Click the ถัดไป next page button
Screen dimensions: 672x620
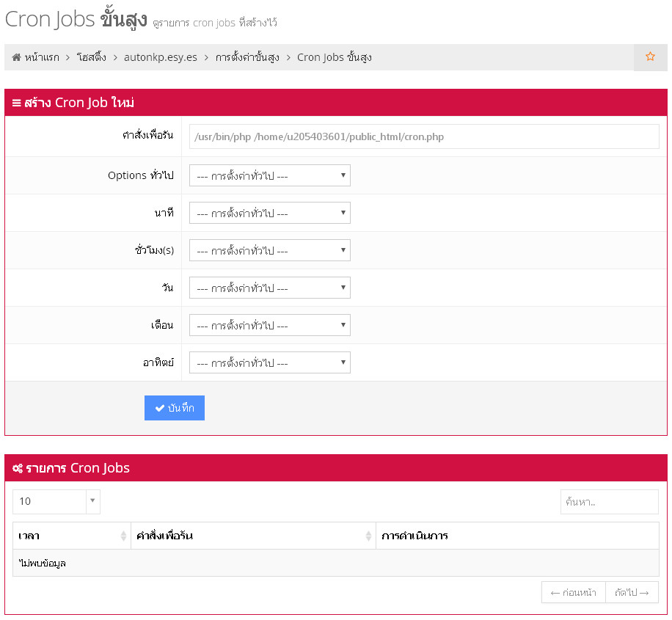tap(632, 592)
